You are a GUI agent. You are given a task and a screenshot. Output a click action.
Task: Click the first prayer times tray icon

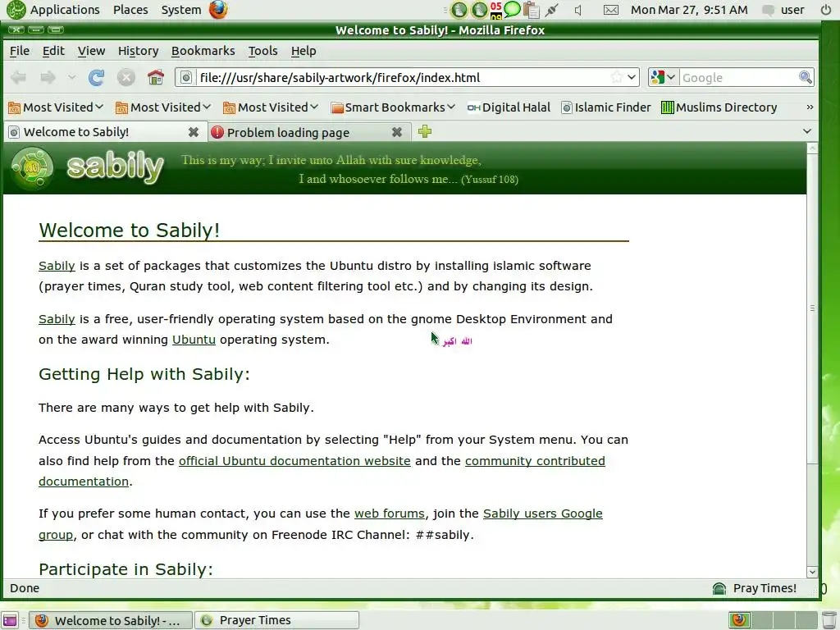(459, 10)
